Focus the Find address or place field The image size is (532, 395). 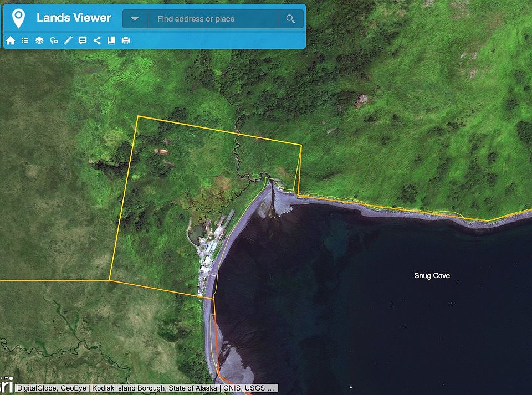pos(213,19)
